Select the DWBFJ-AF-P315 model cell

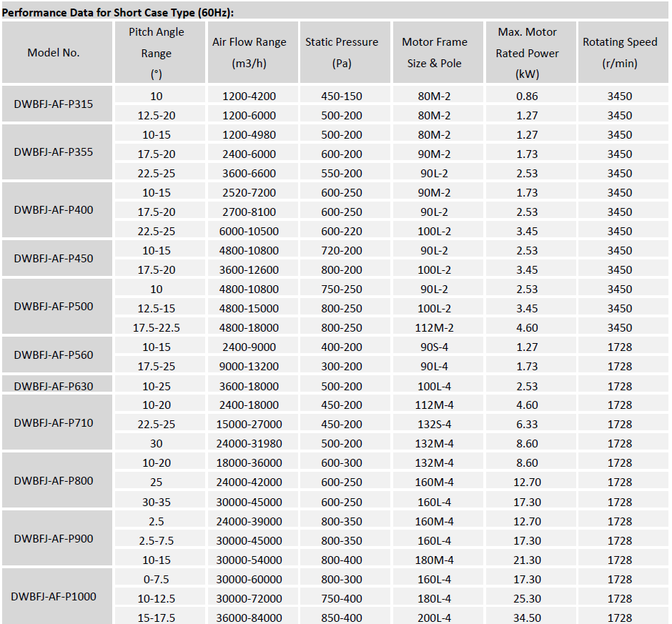click(x=54, y=104)
